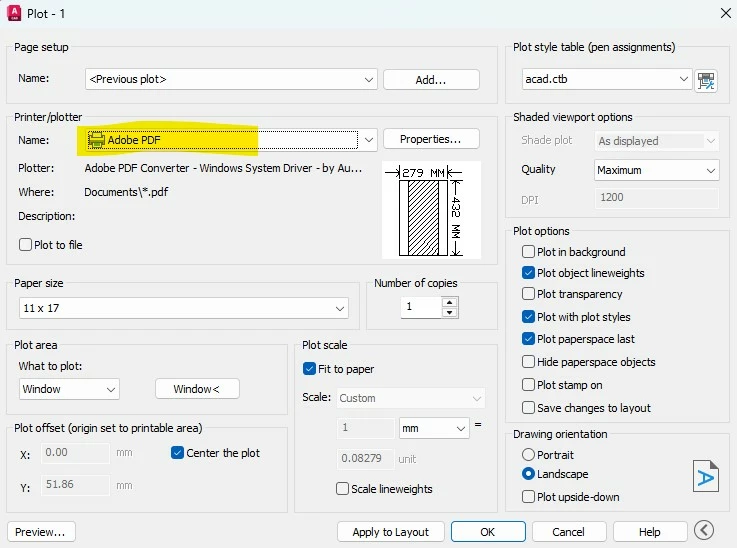Enable Plot in background

pos(528,252)
